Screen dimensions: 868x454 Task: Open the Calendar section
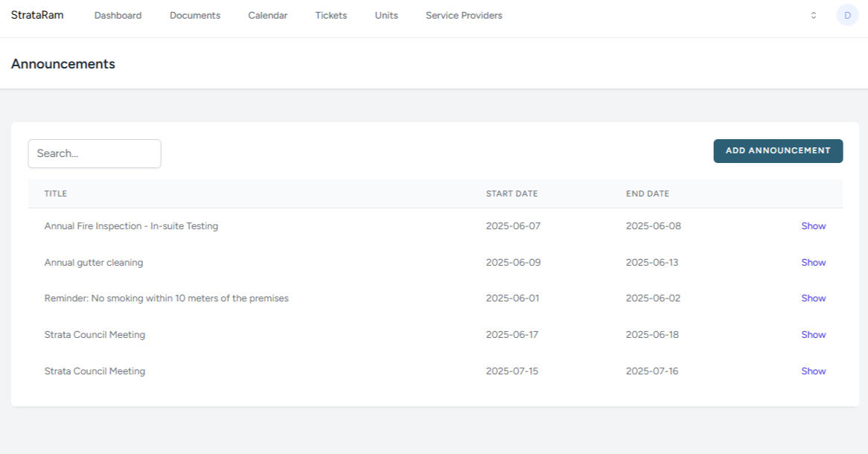[x=267, y=15]
